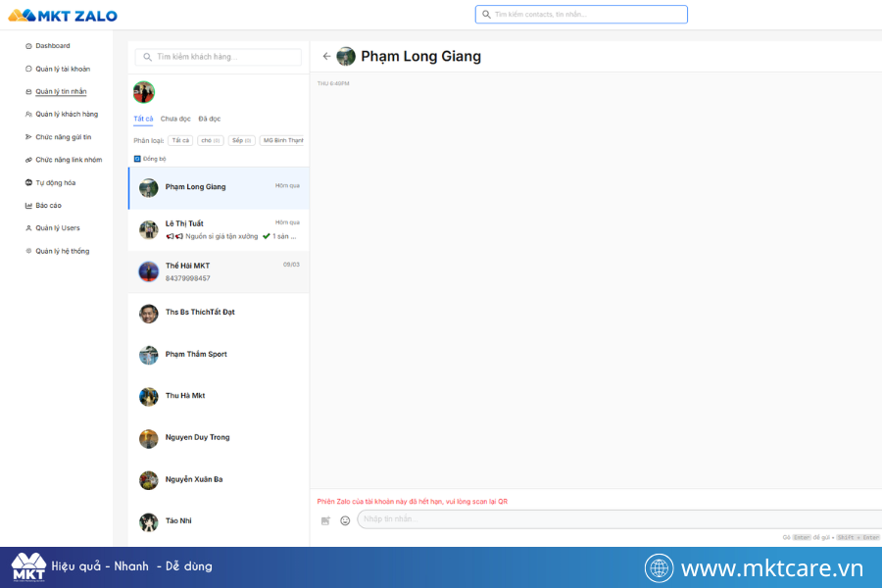Image resolution: width=882 pixels, height=588 pixels.
Task: Focus the Tìm kiếm khách hàng field
Action: point(219,57)
